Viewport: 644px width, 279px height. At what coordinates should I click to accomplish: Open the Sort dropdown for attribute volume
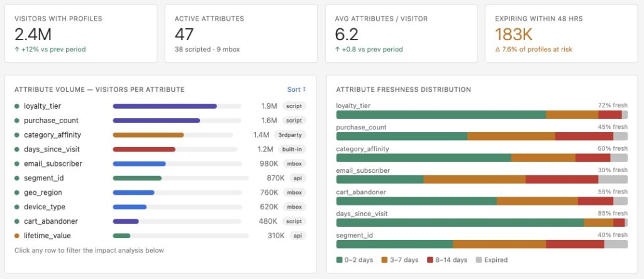tap(296, 90)
